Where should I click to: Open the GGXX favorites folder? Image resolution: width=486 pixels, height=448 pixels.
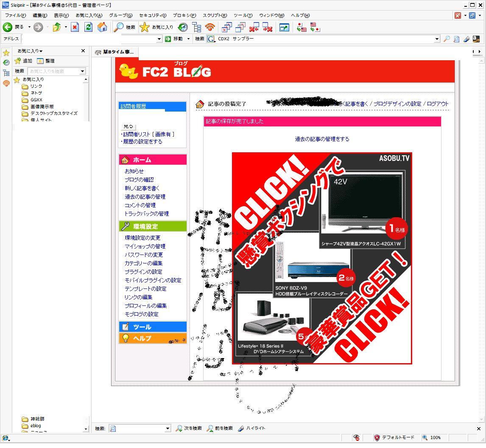click(32, 100)
